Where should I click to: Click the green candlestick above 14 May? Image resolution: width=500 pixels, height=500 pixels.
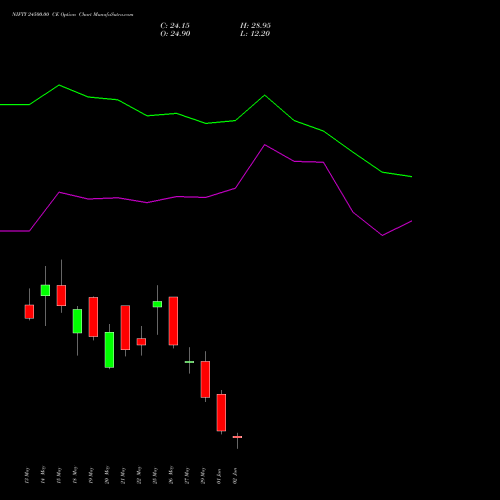(45, 290)
